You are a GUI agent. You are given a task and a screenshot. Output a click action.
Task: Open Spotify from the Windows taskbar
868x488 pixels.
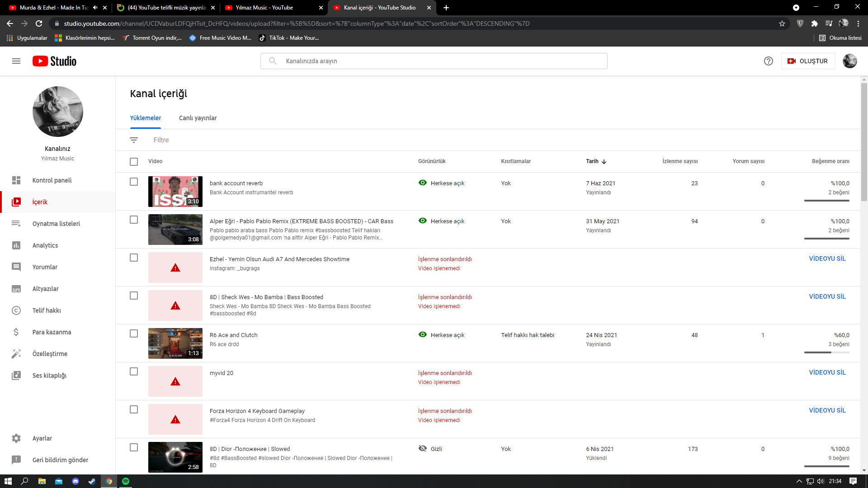pos(126,481)
